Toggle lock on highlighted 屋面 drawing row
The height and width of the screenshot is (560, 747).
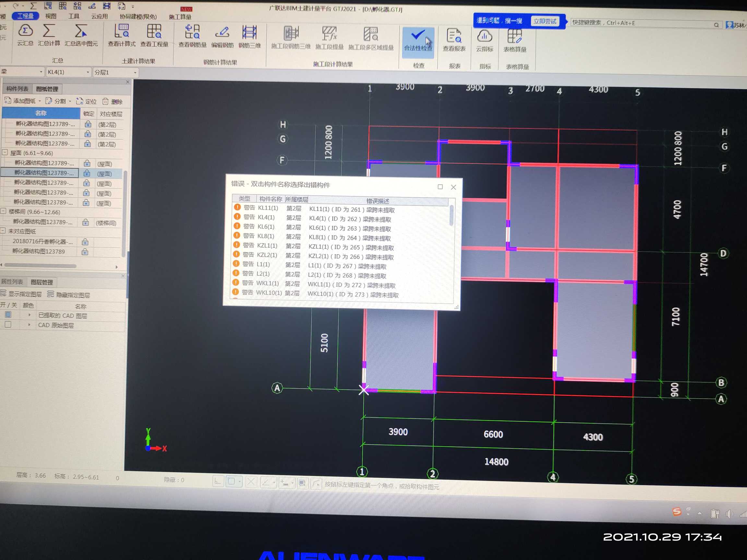coord(87,173)
